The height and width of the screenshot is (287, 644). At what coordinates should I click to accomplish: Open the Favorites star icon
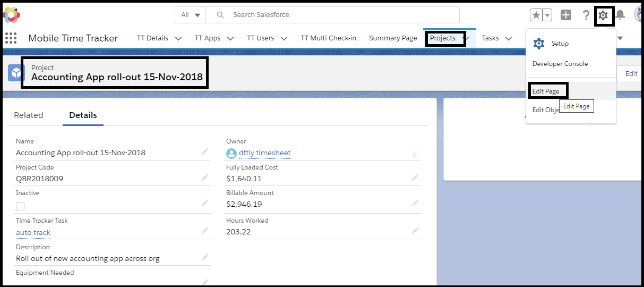pyautogui.click(x=536, y=15)
